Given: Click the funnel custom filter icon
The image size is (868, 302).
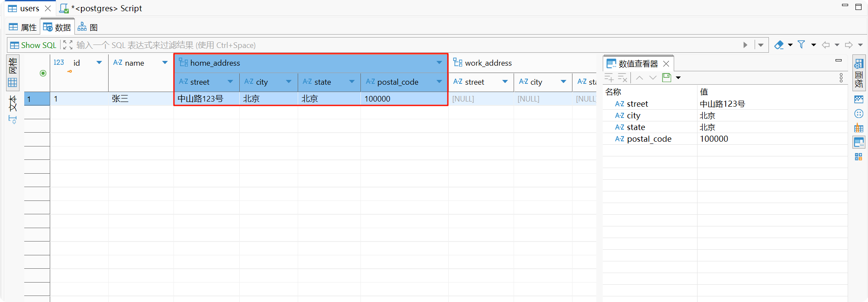Looking at the screenshot, I should [x=801, y=45].
